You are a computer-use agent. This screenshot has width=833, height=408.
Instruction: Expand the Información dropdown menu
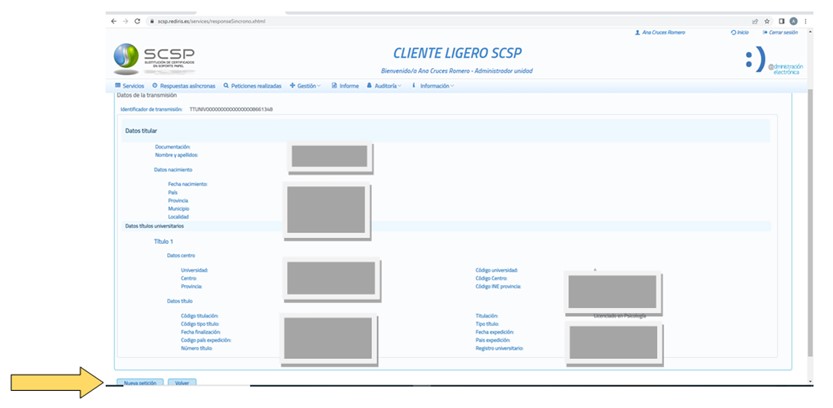(433, 86)
